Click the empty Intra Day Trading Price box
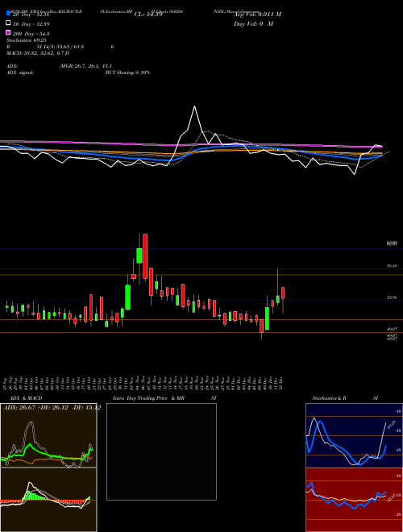The image size is (403, 532). click(x=161, y=451)
